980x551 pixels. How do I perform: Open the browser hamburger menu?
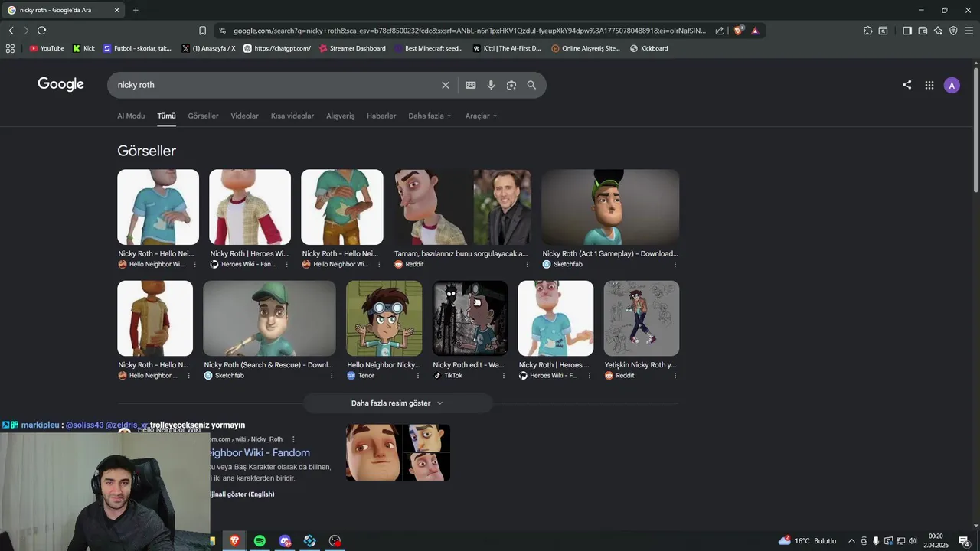point(969,31)
